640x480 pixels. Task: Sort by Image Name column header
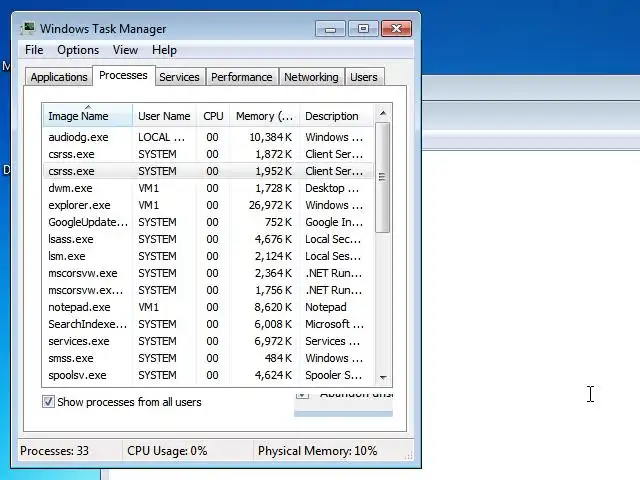pos(87,116)
